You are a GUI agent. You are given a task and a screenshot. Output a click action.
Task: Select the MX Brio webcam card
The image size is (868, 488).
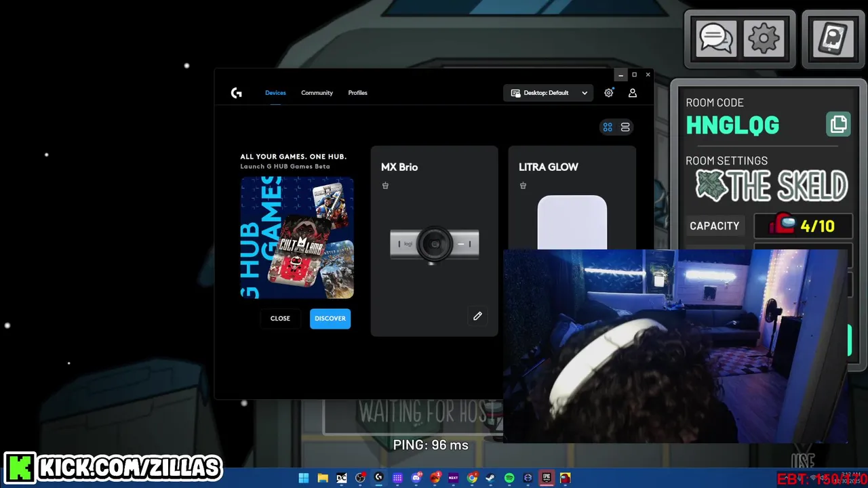tap(434, 241)
